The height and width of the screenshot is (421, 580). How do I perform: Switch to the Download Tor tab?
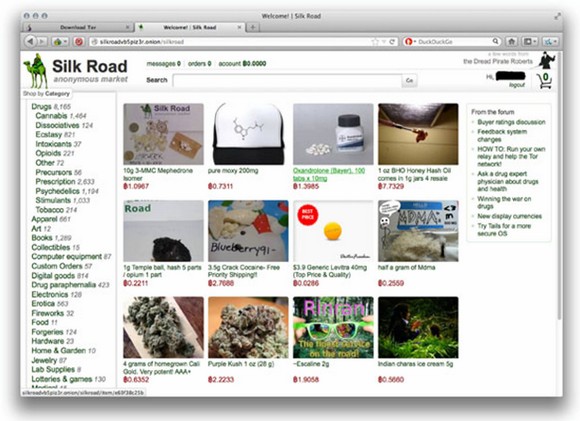click(x=78, y=27)
